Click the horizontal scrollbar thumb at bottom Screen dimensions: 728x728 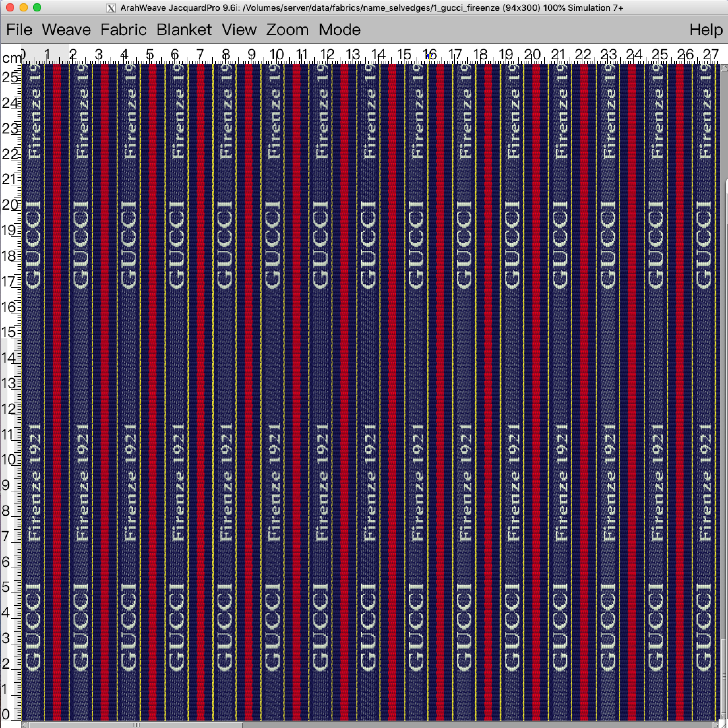coord(135,725)
